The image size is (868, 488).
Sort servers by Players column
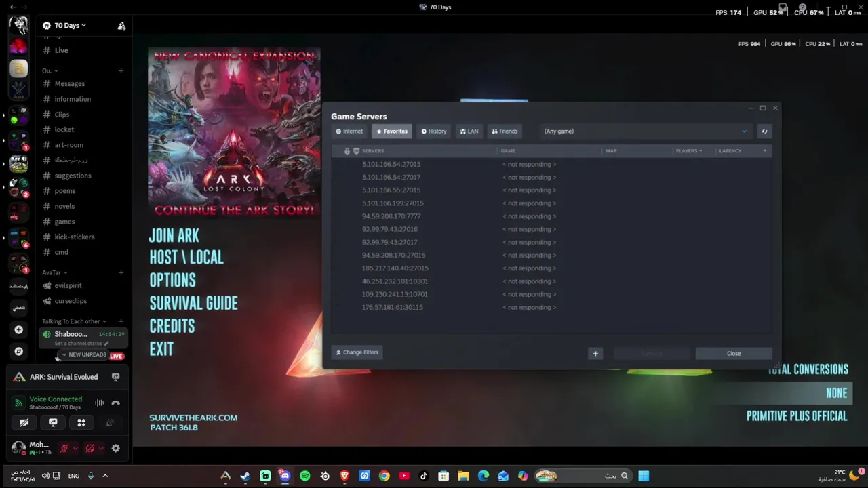point(689,151)
